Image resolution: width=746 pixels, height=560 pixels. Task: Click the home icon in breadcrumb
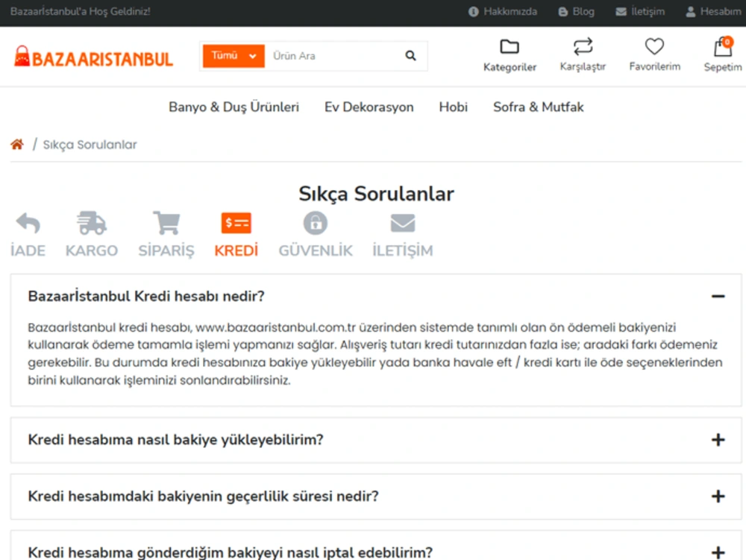coord(17,144)
